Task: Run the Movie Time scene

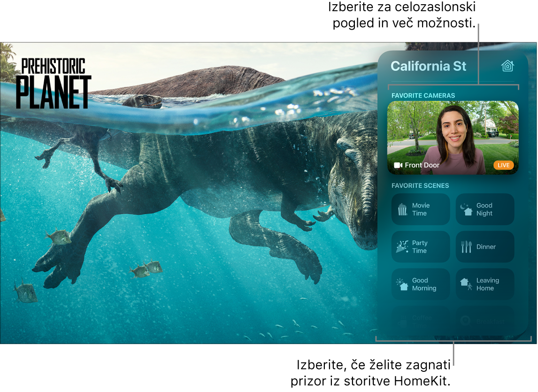Action: tap(421, 209)
